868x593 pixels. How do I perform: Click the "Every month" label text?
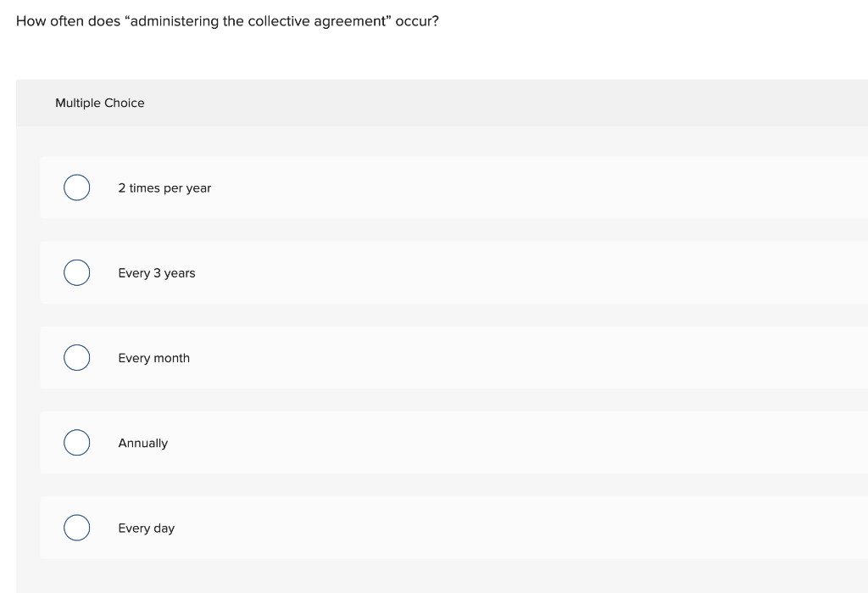pos(154,357)
